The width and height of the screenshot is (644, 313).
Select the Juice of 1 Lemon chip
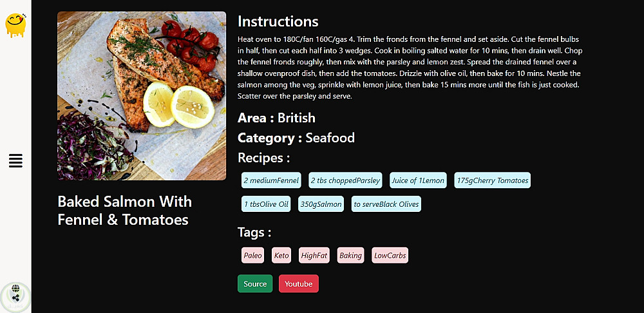click(x=418, y=180)
